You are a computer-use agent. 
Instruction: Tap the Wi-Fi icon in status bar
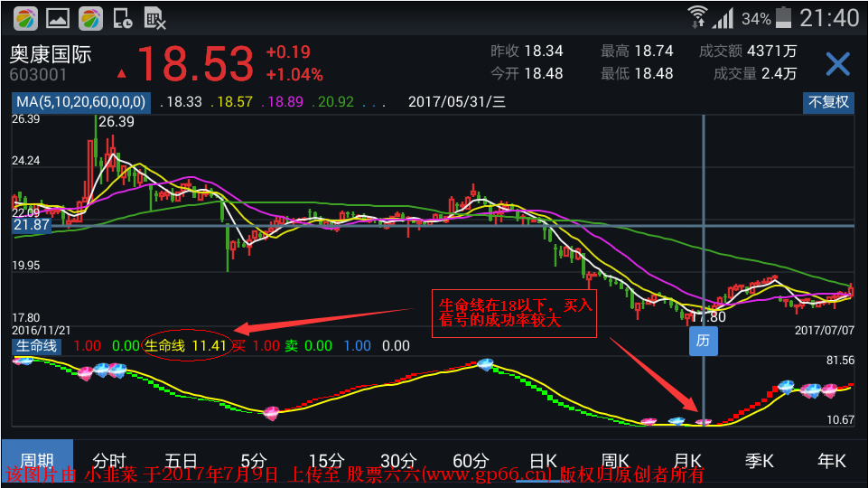coord(696,17)
